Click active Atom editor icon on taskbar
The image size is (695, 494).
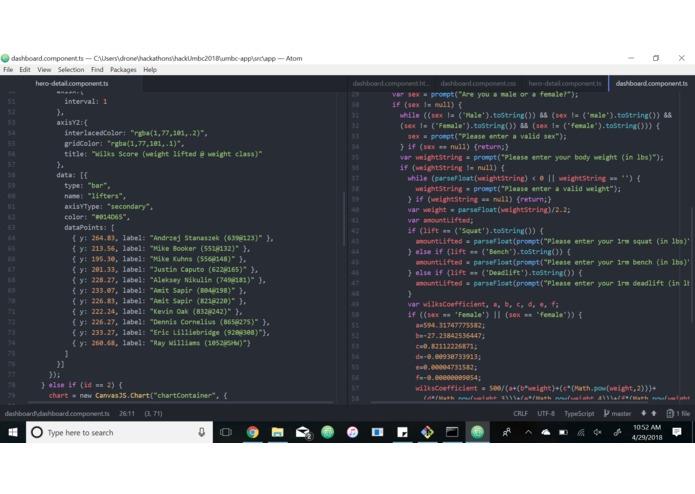(x=477, y=432)
